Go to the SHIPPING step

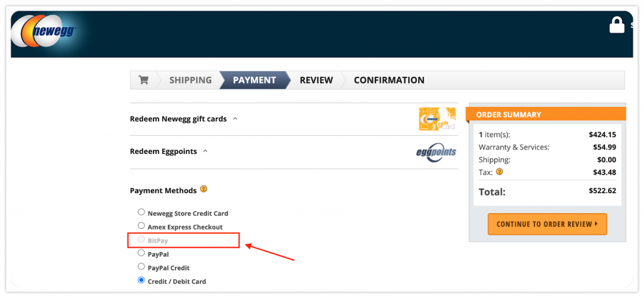click(x=191, y=80)
